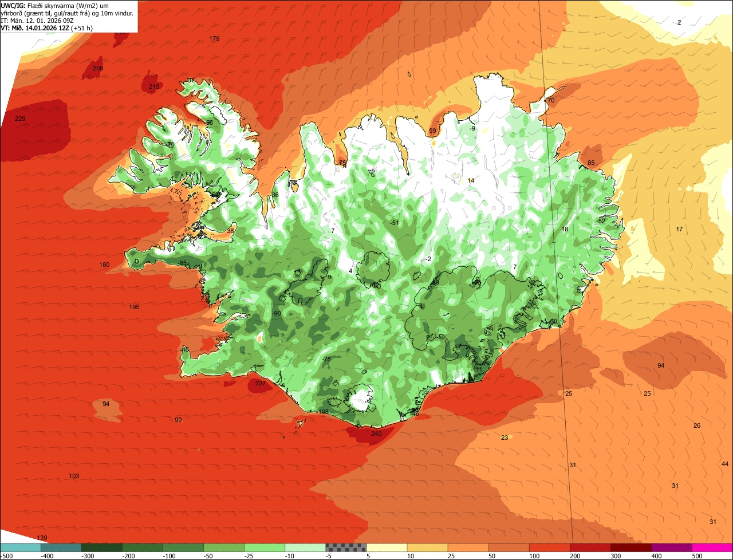Screen dimensions: 733x560
Task: Click the map value "-9"
Action: [x=472, y=128]
